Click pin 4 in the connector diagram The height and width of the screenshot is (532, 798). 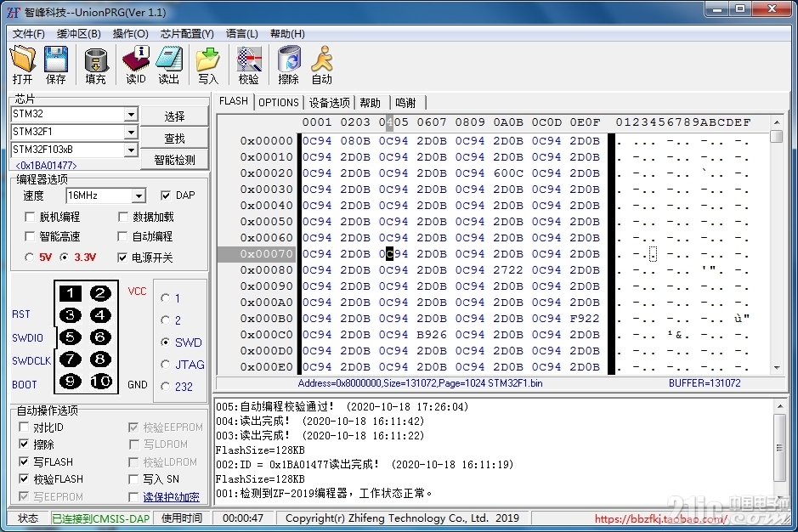[100, 315]
